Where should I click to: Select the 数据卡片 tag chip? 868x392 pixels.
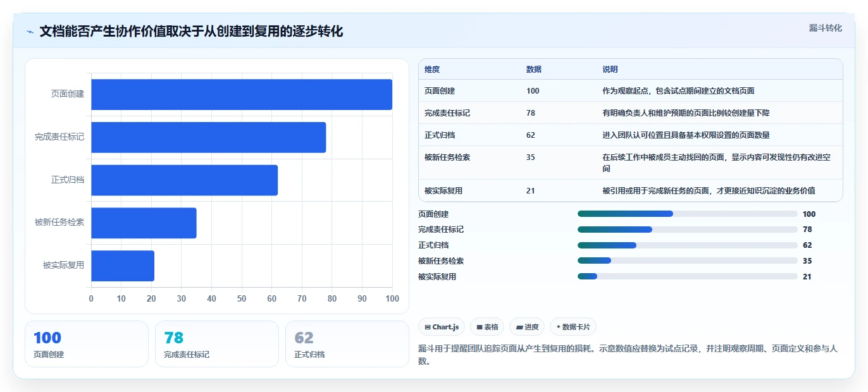point(573,327)
